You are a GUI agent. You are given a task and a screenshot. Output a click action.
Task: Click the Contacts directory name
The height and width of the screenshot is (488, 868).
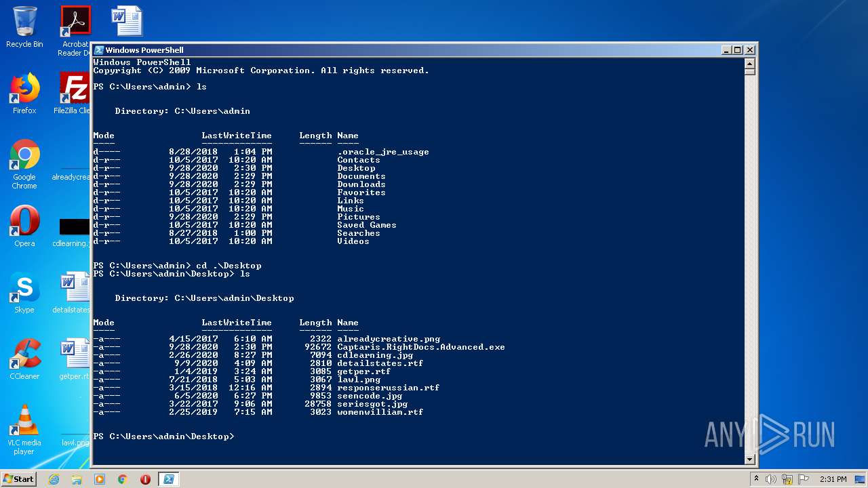359,160
